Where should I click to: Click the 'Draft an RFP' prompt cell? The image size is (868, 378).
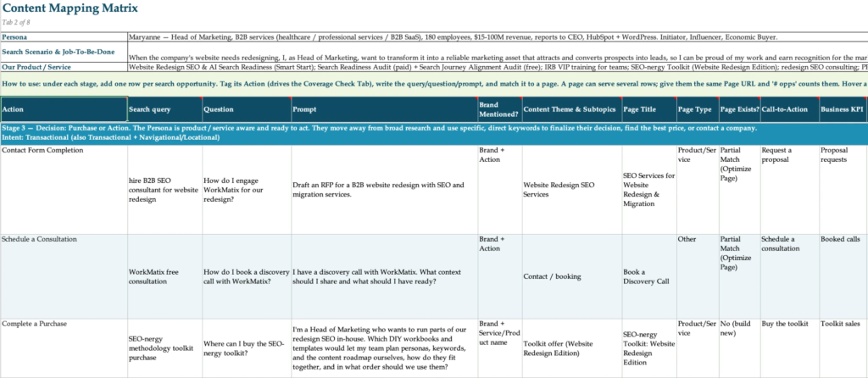click(x=384, y=189)
